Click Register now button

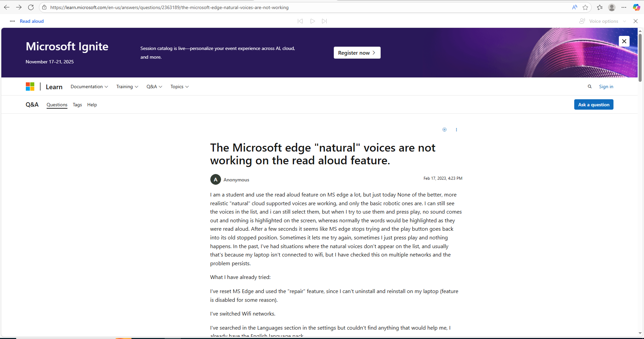[357, 53]
